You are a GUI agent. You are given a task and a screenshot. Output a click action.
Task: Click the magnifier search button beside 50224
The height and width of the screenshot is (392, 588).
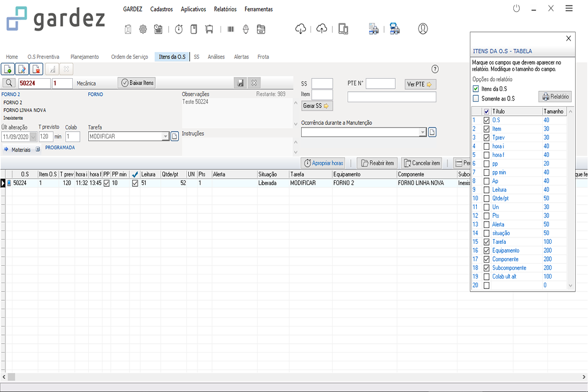(9, 83)
